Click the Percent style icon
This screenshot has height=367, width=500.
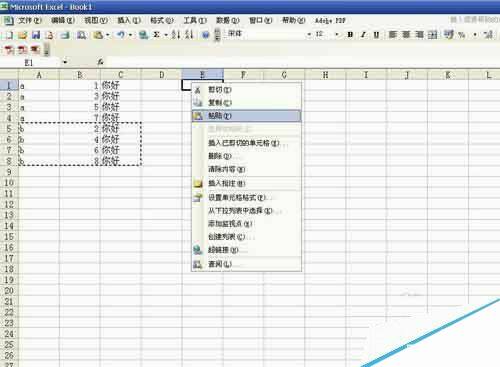click(462, 35)
